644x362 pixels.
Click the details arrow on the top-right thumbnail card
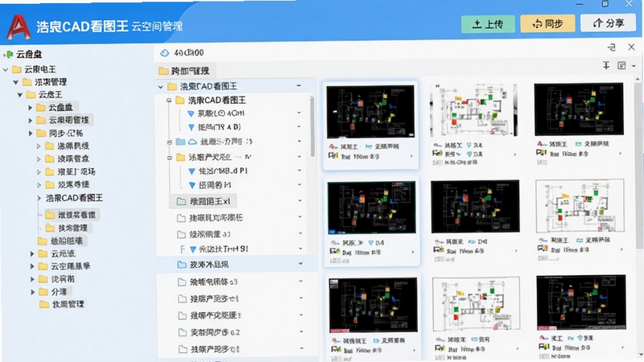coord(620,154)
